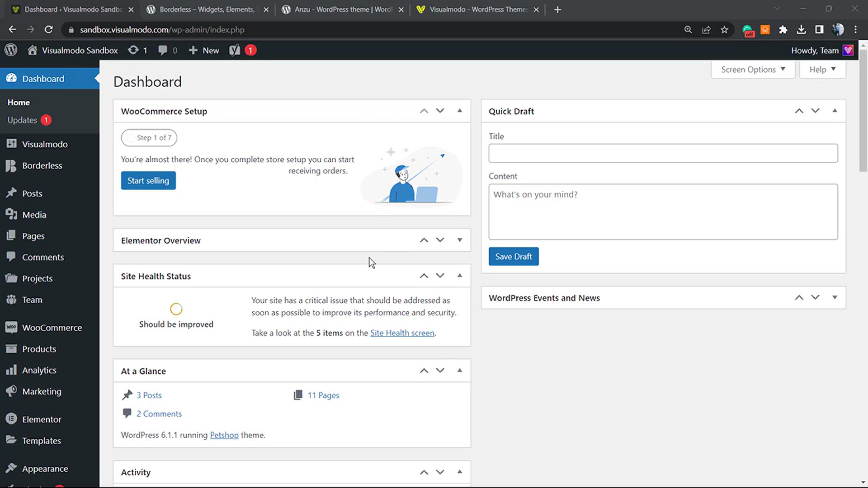Move the Elementor Overview panel up
Image resolution: width=868 pixels, height=488 pixels.
(424, 240)
